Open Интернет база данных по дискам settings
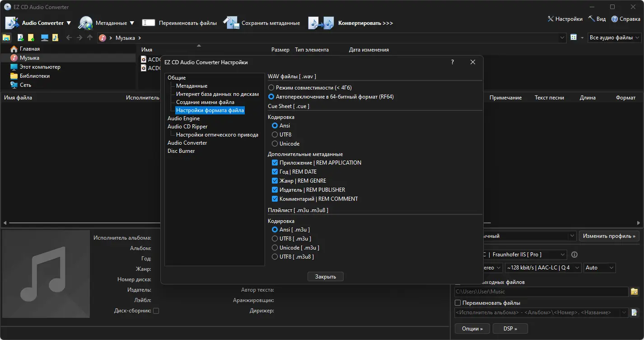644x340 pixels. click(x=217, y=94)
